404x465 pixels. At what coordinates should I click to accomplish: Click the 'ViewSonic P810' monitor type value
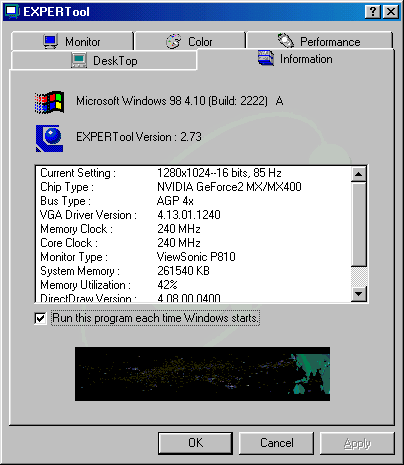pyautogui.click(x=196, y=257)
